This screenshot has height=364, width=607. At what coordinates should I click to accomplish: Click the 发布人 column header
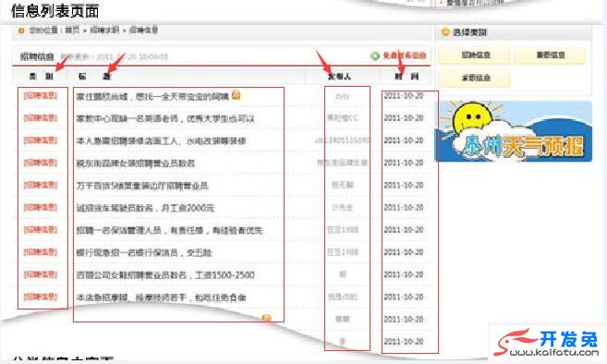click(339, 77)
